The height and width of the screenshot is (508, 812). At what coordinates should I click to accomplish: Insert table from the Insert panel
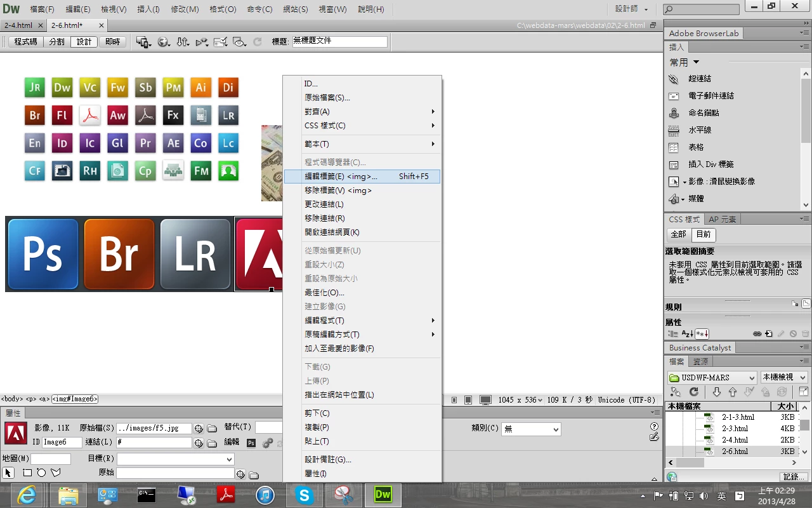point(695,147)
